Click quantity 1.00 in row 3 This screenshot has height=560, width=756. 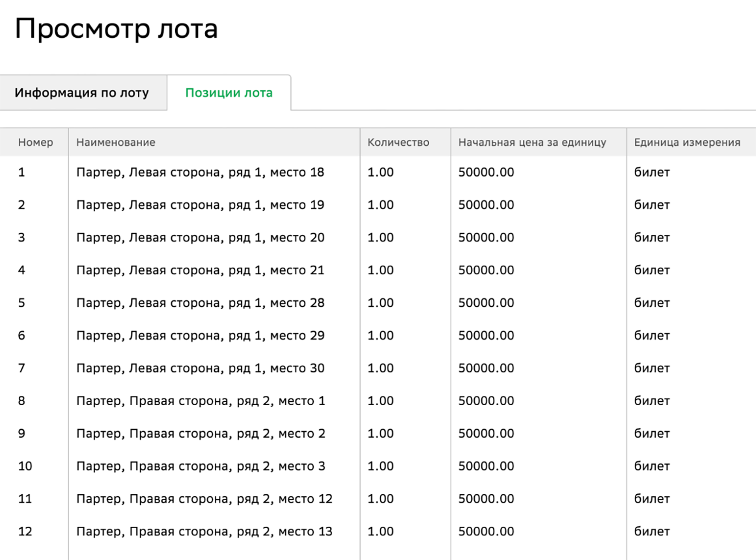380,237
